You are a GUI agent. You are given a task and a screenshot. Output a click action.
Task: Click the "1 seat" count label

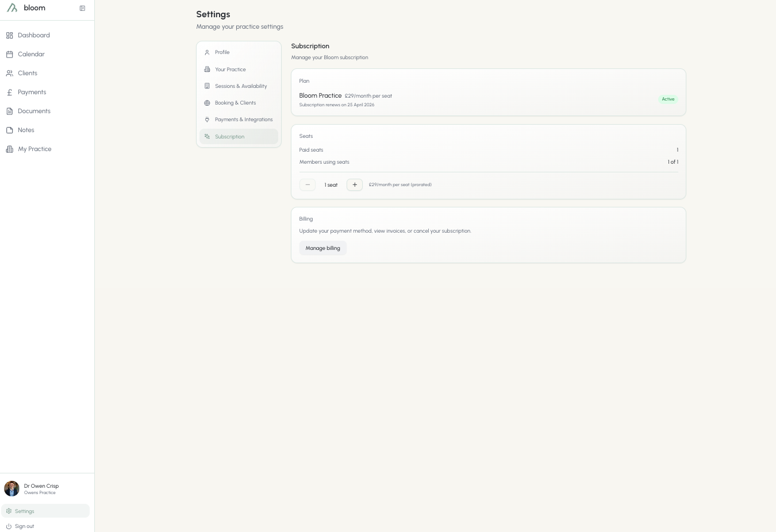pos(331,185)
